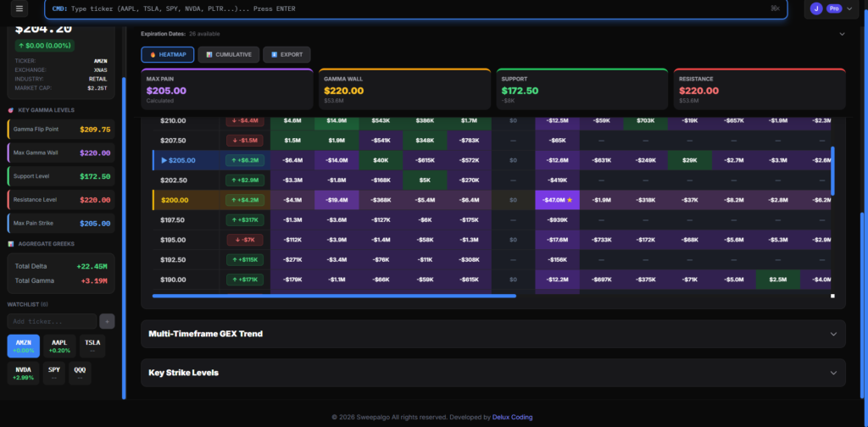Click the +$6.2M up-arrow badge
This screenshot has height=427, width=868.
[x=246, y=159]
